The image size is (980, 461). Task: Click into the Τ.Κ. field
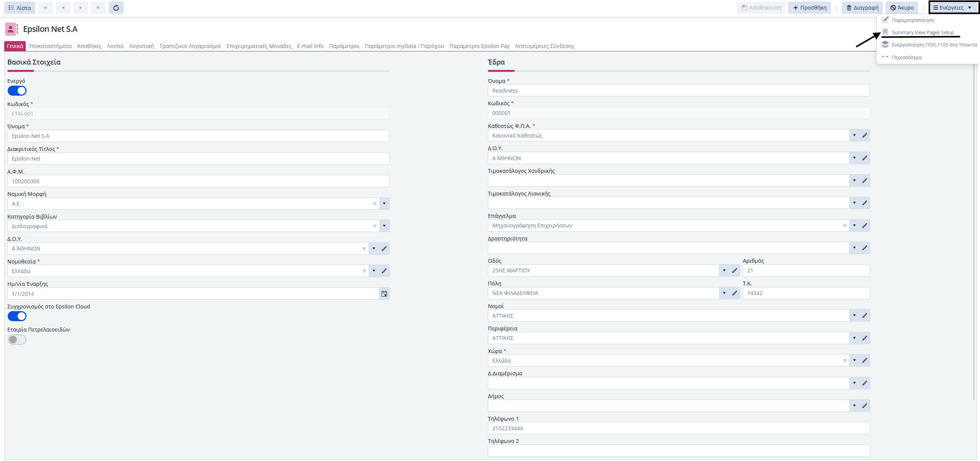[x=806, y=293]
